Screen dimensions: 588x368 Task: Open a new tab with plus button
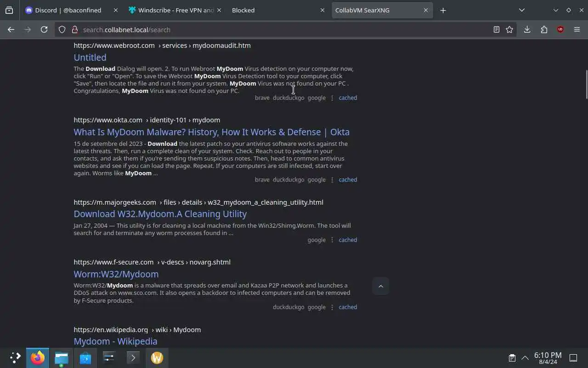(443, 10)
